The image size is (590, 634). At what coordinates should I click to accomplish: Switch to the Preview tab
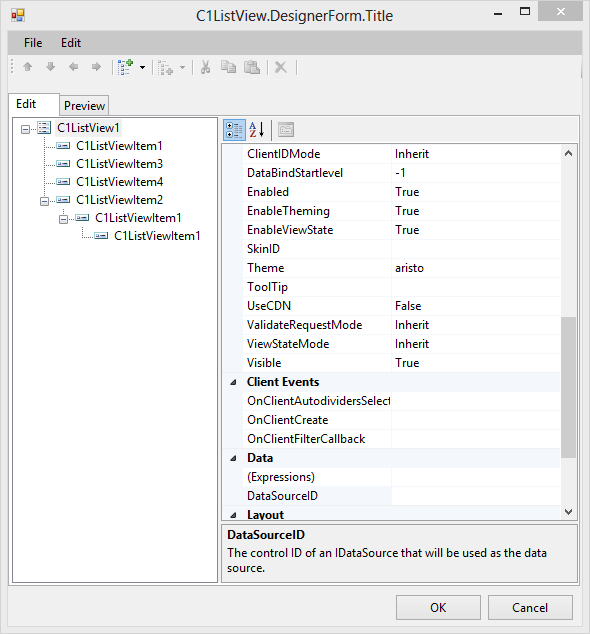pyautogui.click(x=84, y=106)
